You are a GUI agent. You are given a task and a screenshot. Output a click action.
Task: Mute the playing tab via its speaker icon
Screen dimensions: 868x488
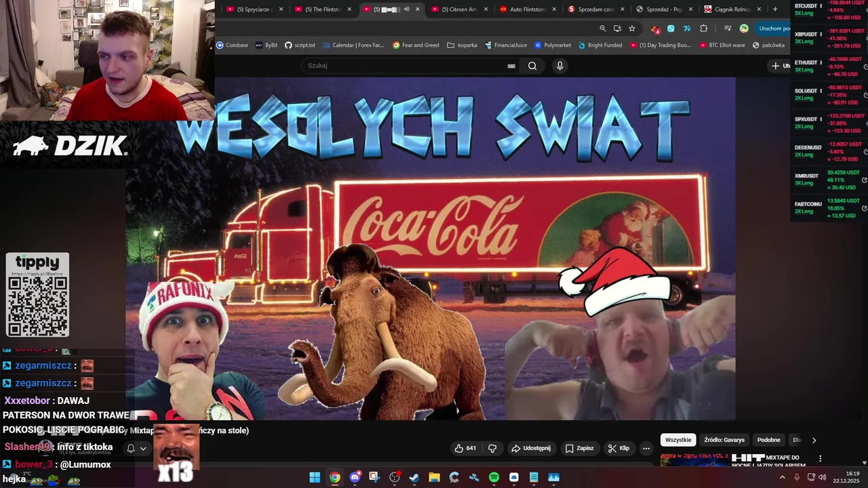pos(407,9)
